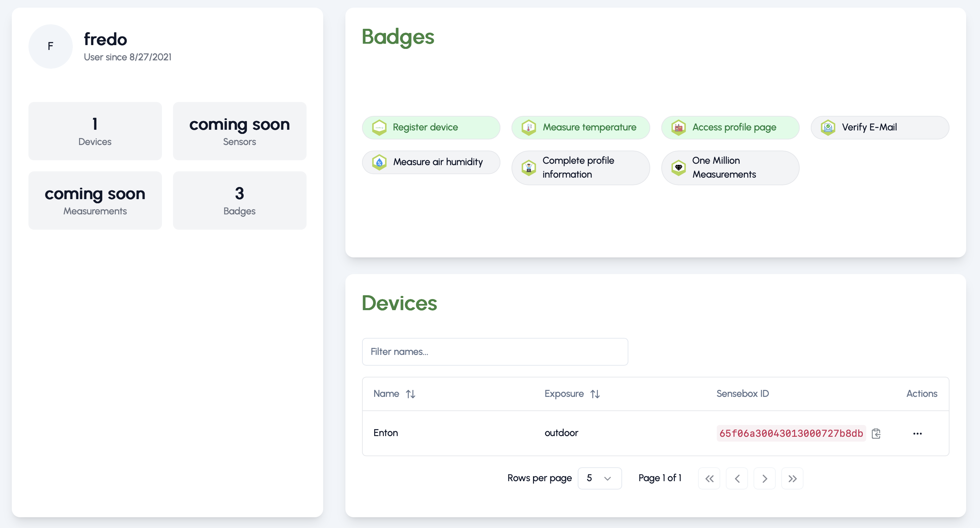
Task: Click the Register device badge icon
Action: (379, 128)
